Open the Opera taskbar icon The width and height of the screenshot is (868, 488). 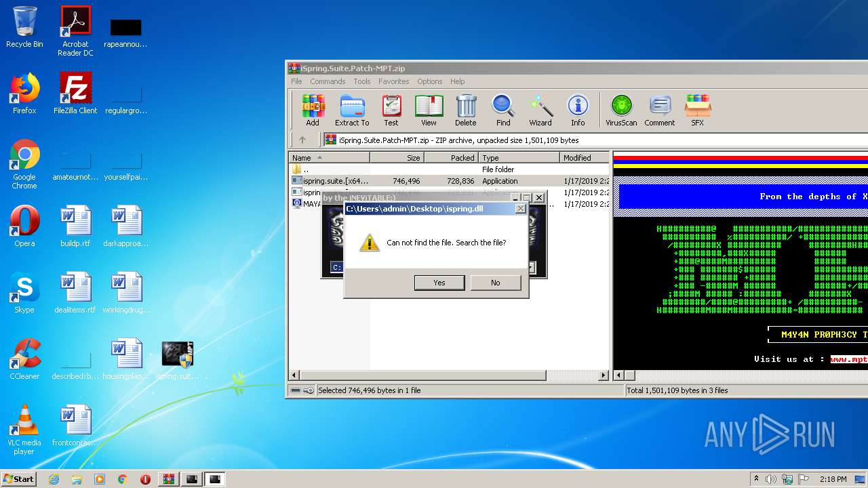tap(145, 479)
